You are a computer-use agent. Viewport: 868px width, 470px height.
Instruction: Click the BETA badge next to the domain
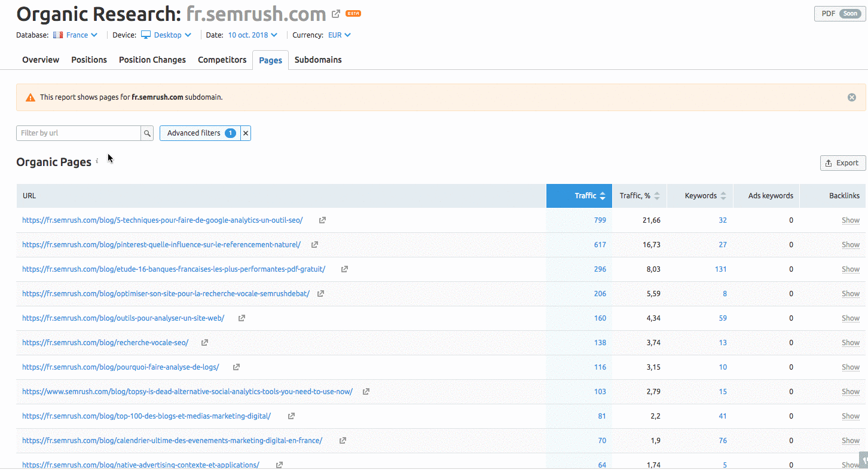click(353, 14)
